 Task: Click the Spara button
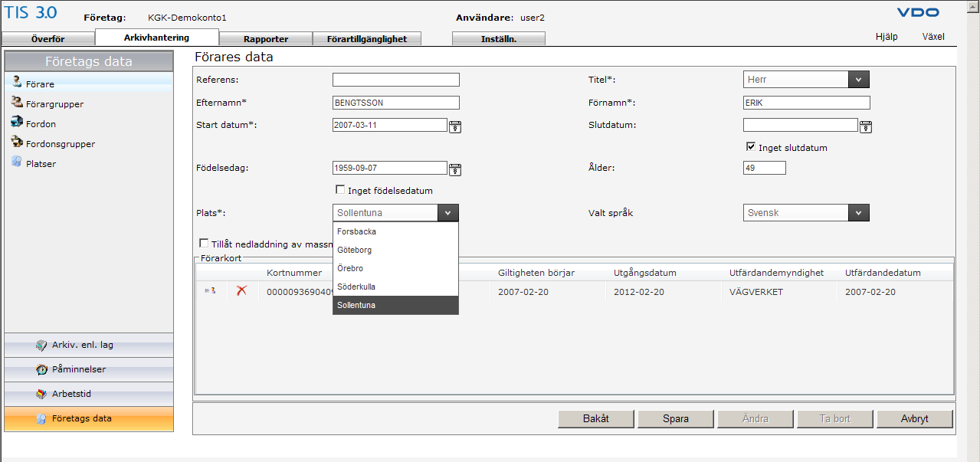click(x=676, y=419)
